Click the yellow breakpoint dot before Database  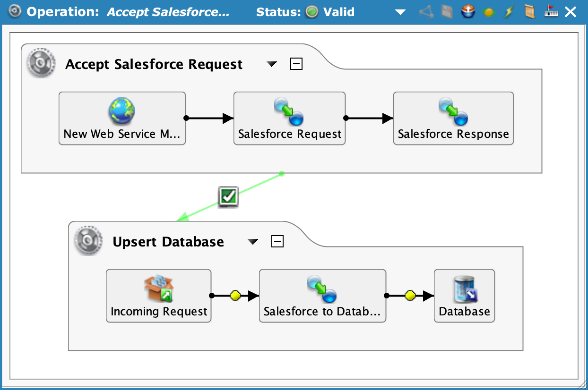(x=409, y=296)
